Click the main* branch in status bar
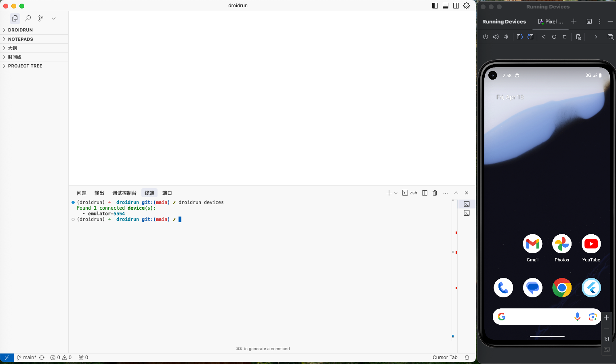This screenshot has width=616, height=364. 27,358
